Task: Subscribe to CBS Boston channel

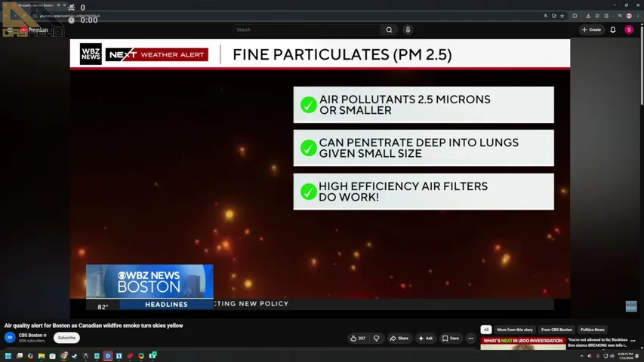Action: pos(66,338)
